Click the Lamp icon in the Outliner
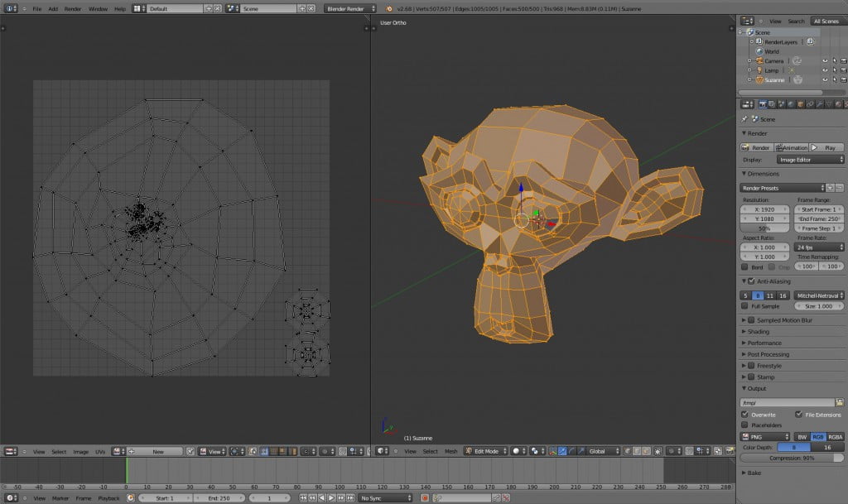The height and width of the screenshot is (504, 848). click(x=759, y=70)
